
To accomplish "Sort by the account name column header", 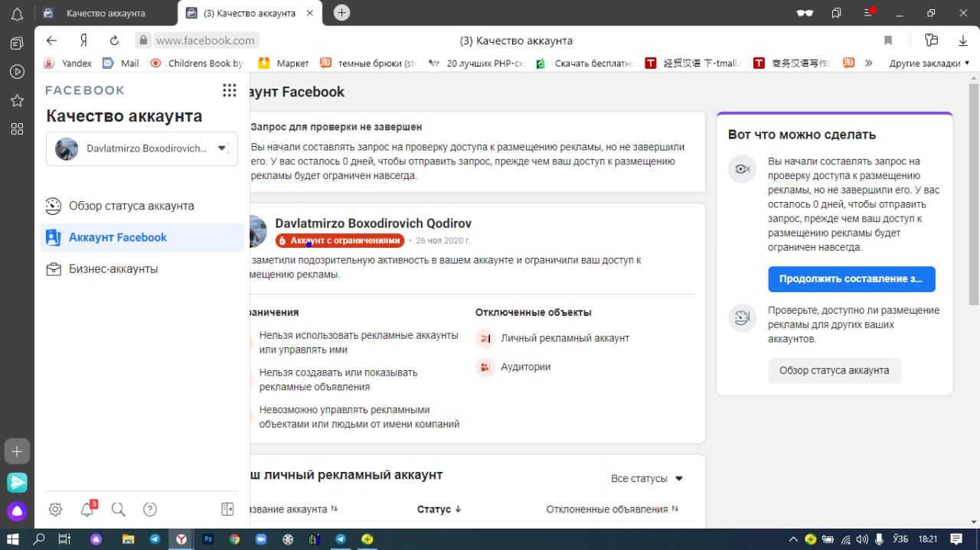I will click(294, 509).
